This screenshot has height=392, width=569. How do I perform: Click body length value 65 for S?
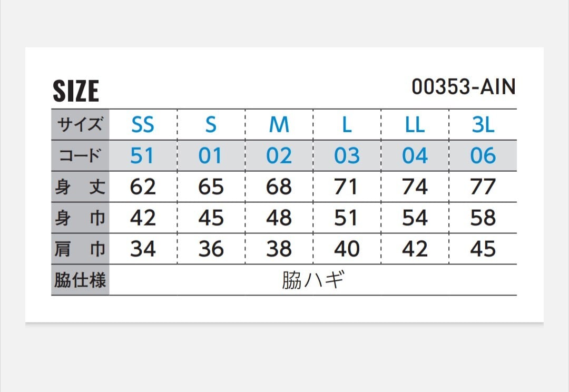coord(211,187)
